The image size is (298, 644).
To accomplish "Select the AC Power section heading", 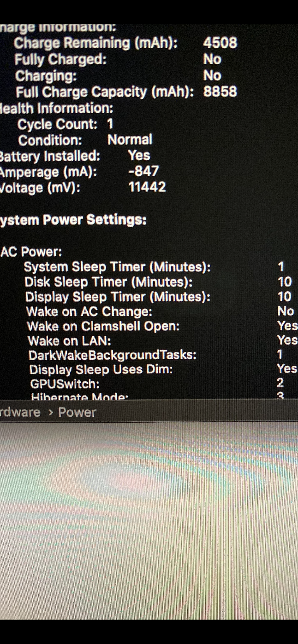I will coord(31,252).
